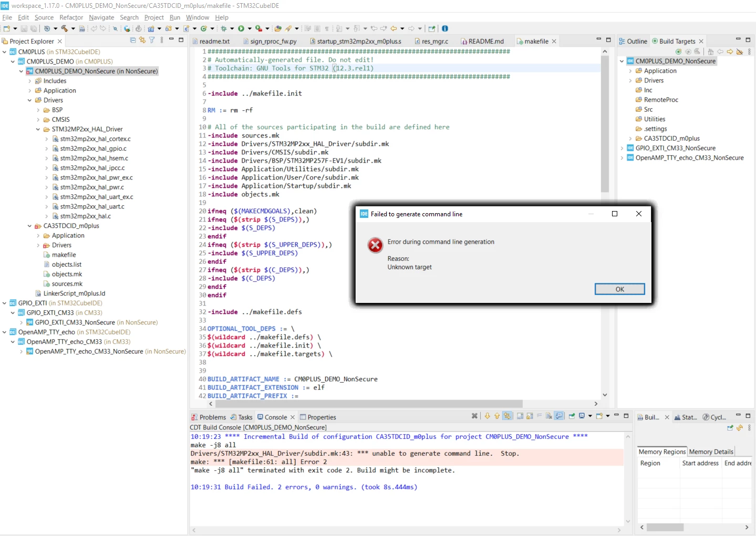
Task: Open the Debug button dropdown arrow
Action: pos(232,29)
